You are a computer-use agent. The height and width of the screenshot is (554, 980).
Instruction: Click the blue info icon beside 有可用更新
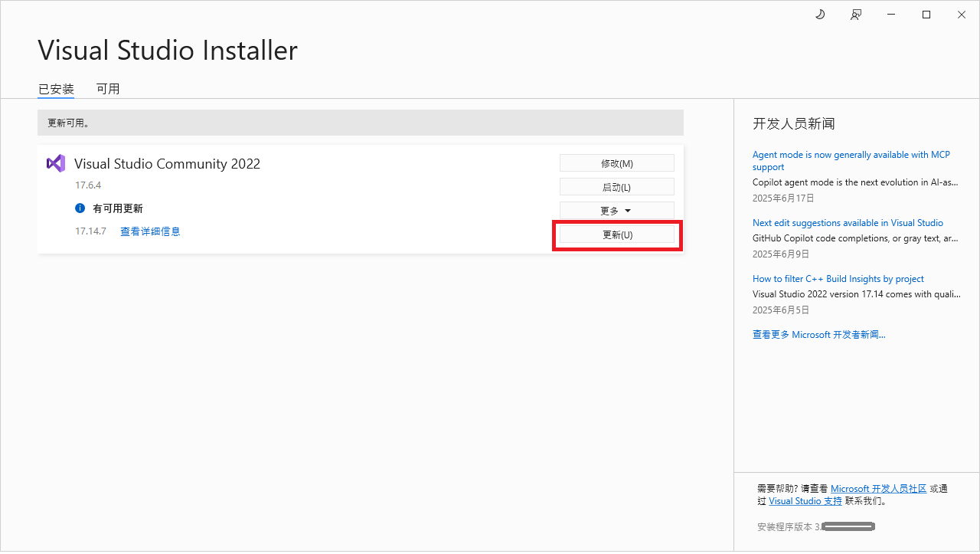[80, 208]
